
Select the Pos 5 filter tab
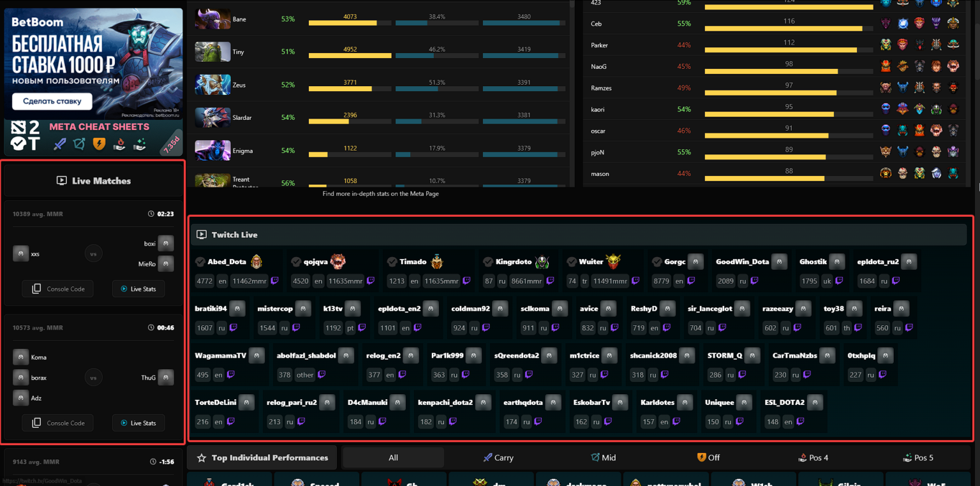(x=918, y=457)
